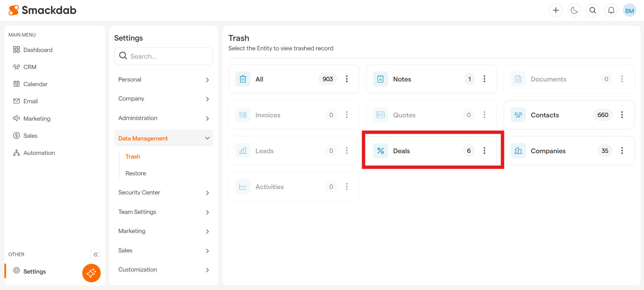Click the plus icon in the header
The height and width of the screenshot is (290, 644).
[556, 10]
